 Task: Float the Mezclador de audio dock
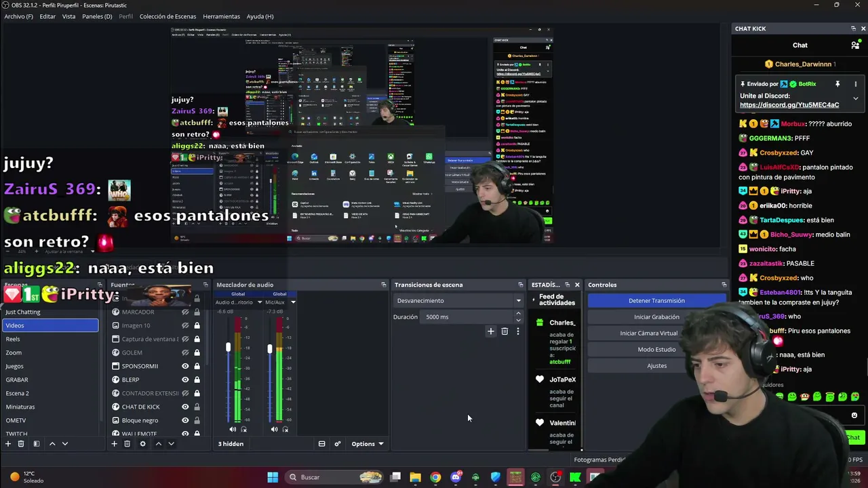(384, 285)
